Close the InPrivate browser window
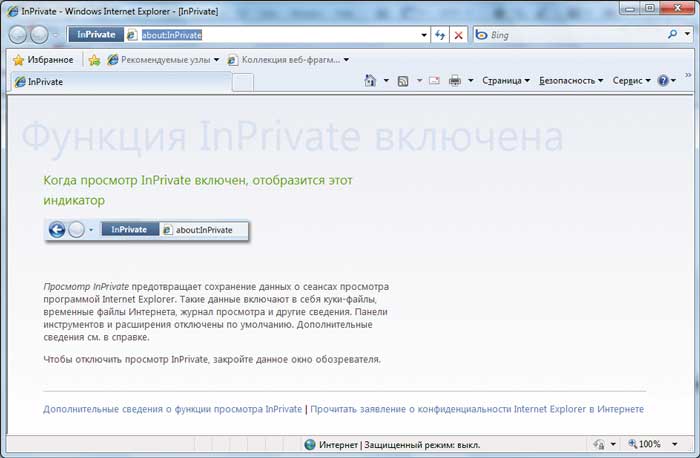This screenshot has width=700, height=458. pos(677,8)
